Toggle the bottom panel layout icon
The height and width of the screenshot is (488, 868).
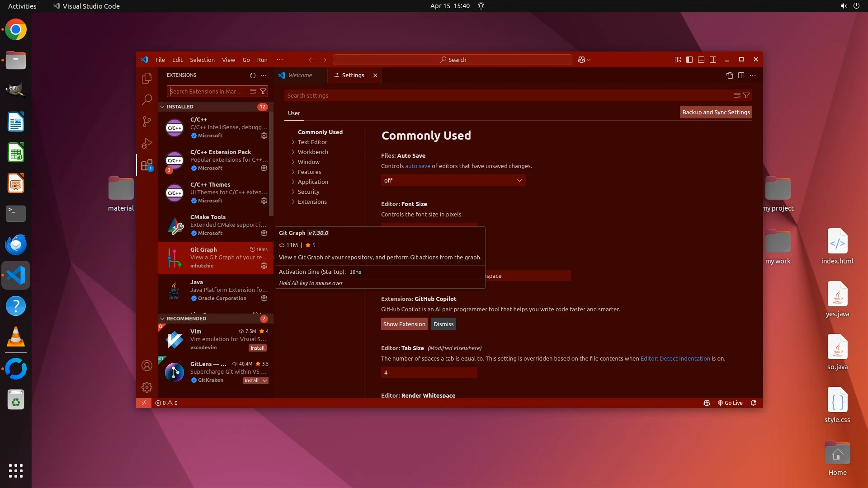[x=701, y=60]
